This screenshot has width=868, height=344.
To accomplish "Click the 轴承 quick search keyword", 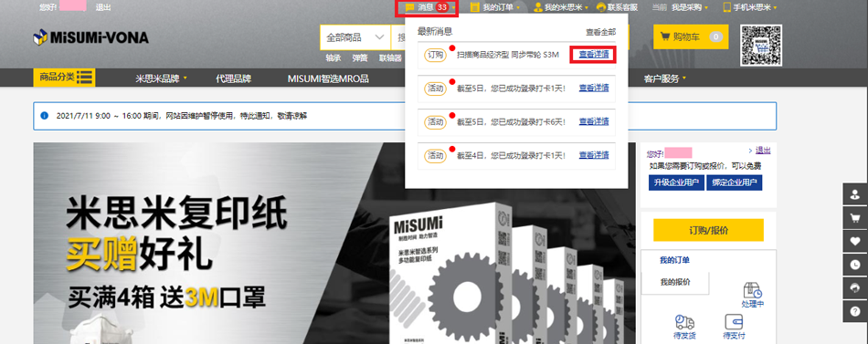I will (x=333, y=57).
